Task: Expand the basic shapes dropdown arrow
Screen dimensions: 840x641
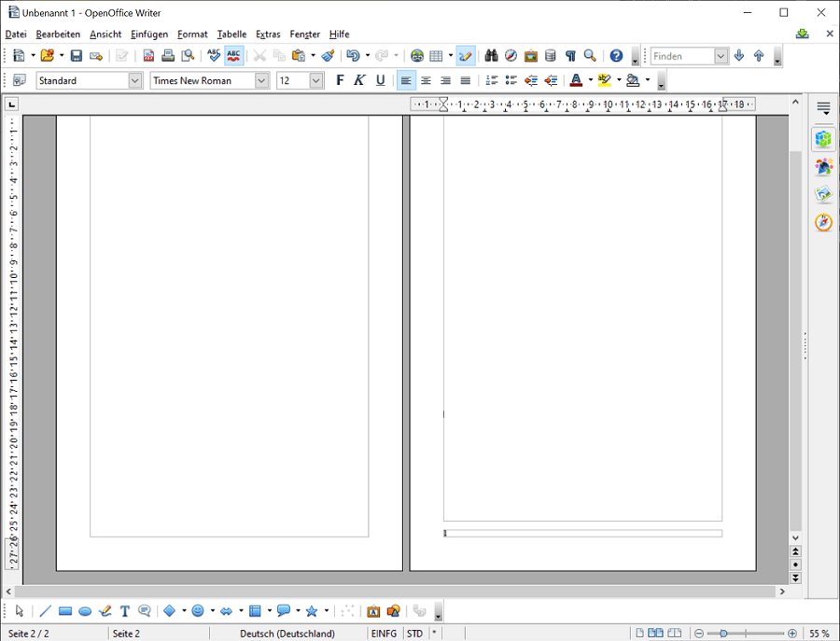Action: pos(184,610)
